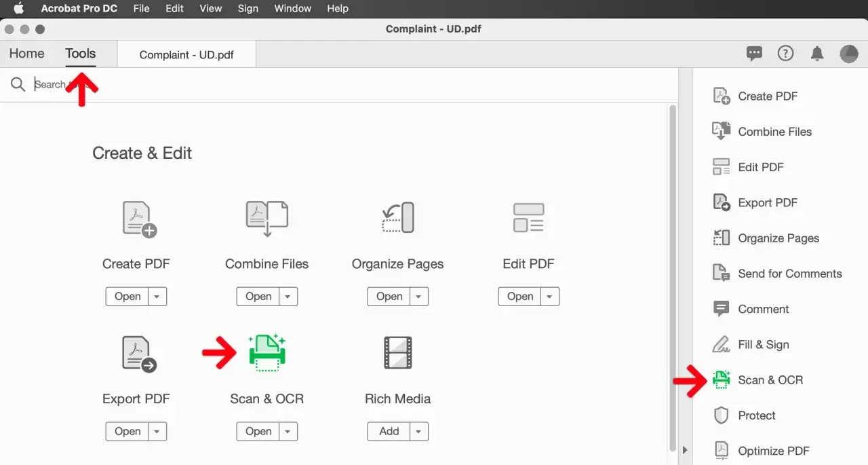Screen dimensions: 868x465
Task: Expand the Scan & OCR Open dropdown arrow
Action: click(x=288, y=431)
